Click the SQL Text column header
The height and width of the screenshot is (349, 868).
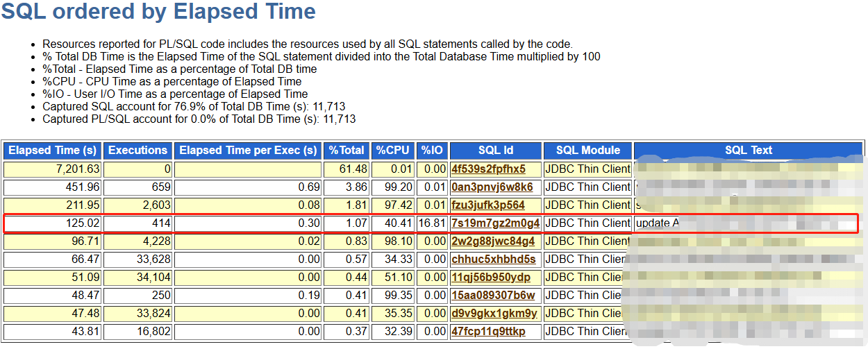pos(749,151)
